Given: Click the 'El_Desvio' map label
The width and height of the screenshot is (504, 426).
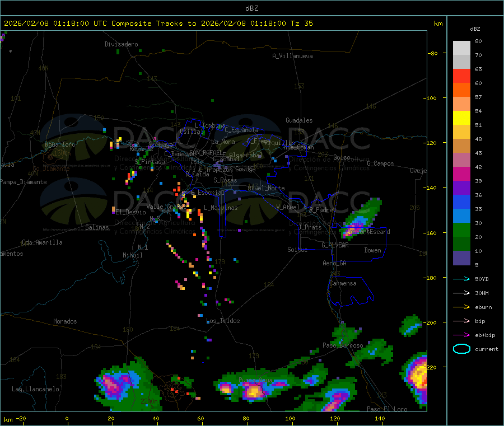Looking at the screenshot, I should coord(131,212).
